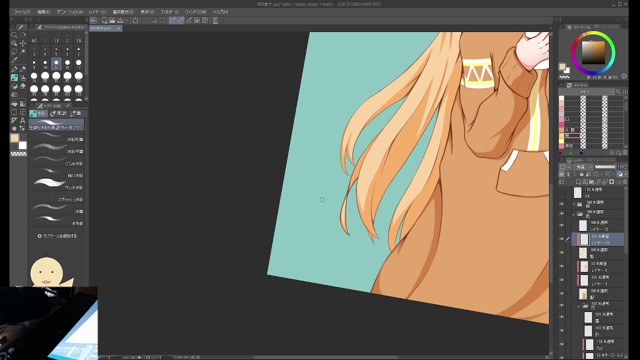640x360 pixels.
Task: Select the Auto select magic wand tool
Action: (x=23, y=51)
